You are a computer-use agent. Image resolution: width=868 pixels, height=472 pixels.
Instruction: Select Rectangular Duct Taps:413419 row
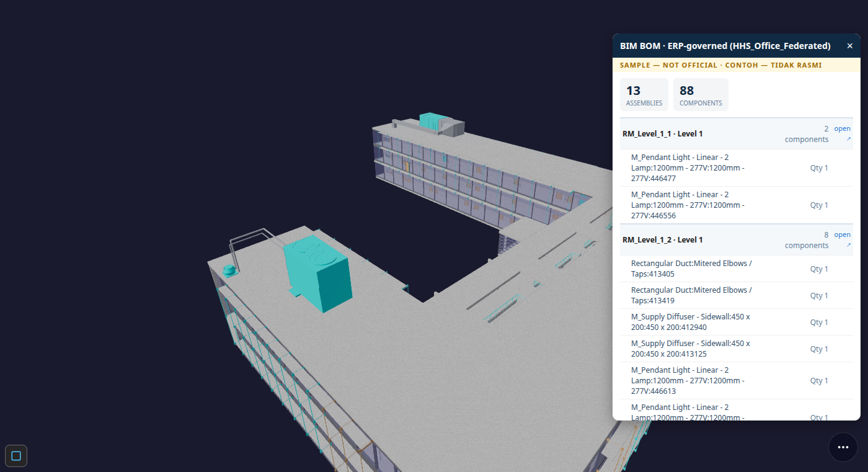737,296
